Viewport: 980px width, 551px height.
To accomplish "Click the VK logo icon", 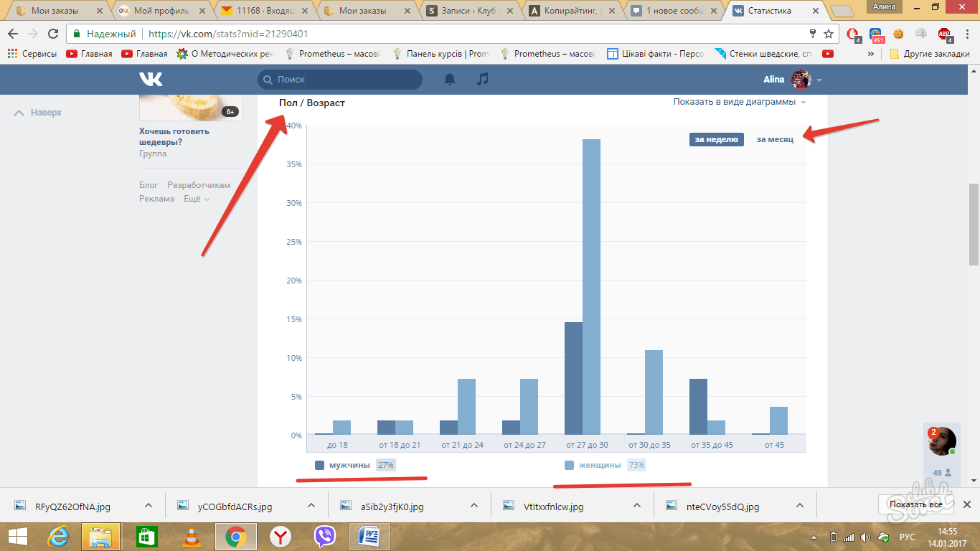I will coord(151,80).
